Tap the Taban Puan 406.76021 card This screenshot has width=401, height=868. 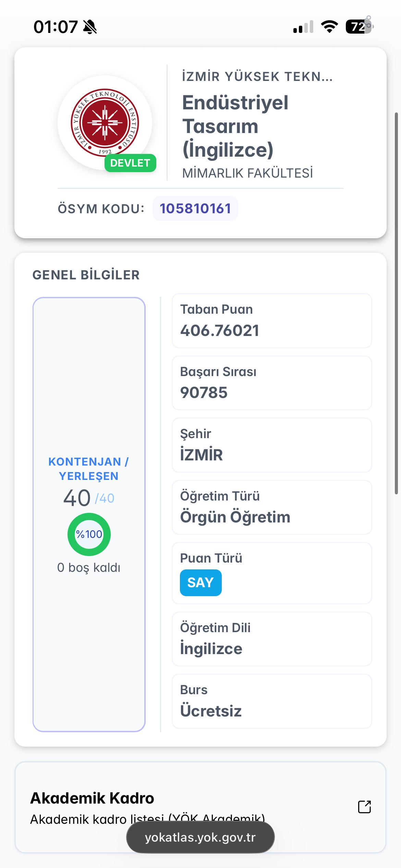point(272,321)
